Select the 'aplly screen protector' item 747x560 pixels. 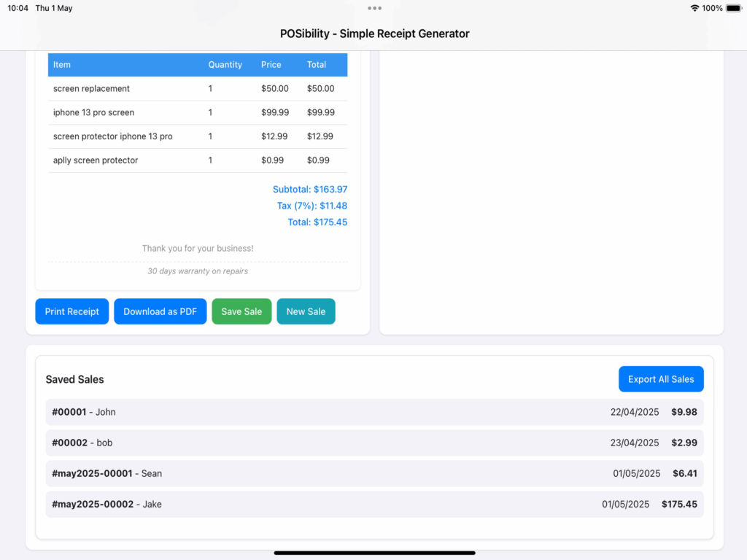pos(96,160)
